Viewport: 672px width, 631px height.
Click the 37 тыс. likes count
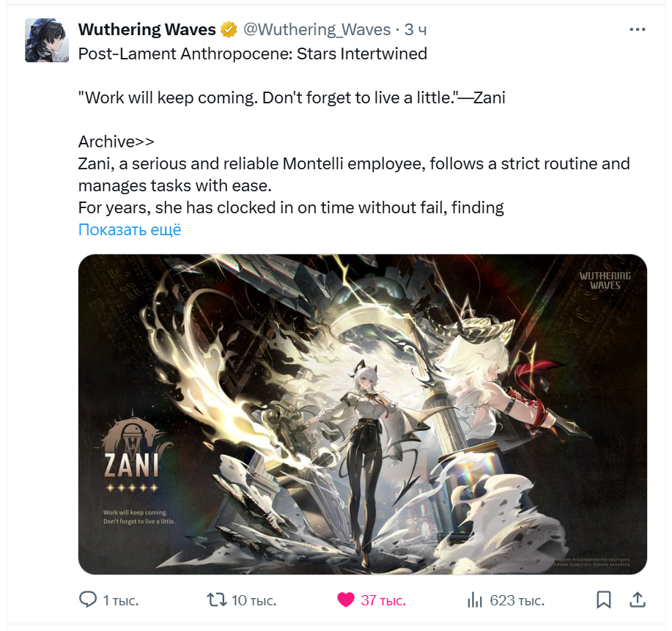(383, 600)
